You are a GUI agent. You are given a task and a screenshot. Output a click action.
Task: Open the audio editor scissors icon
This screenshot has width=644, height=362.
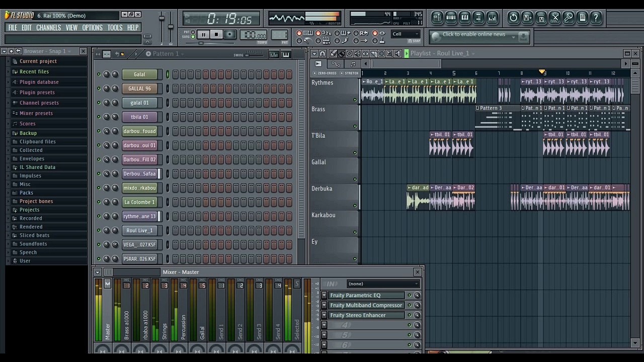tap(555, 18)
